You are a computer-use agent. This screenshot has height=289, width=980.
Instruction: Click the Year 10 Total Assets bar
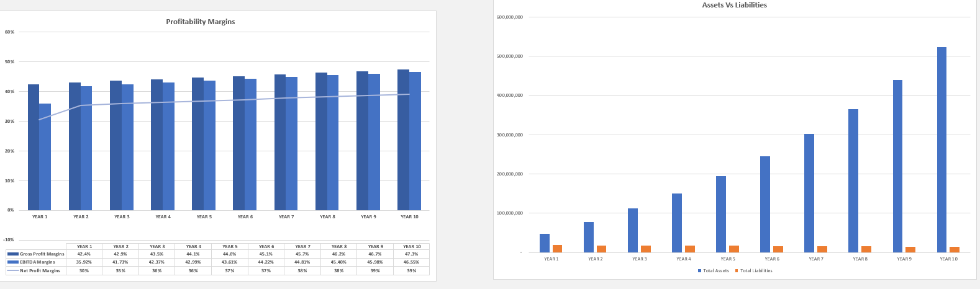coord(941,149)
